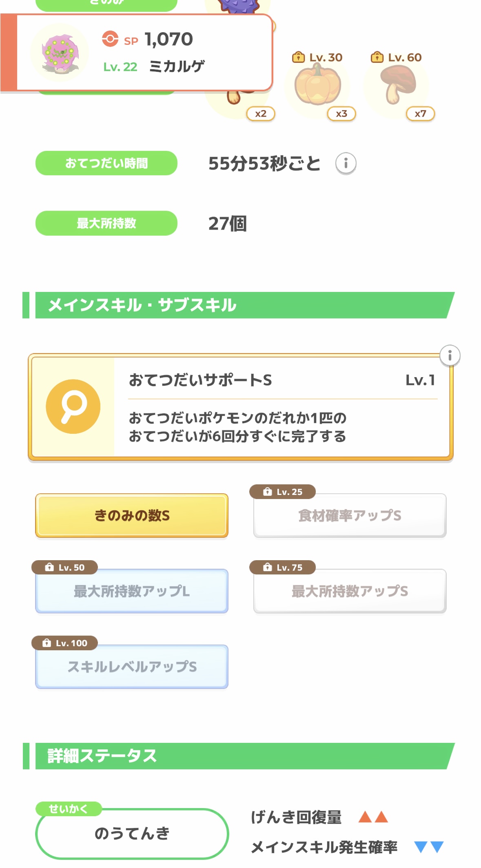Open main skill info icon
The height and width of the screenshot is (868, 481).
(x=450, y=356)
